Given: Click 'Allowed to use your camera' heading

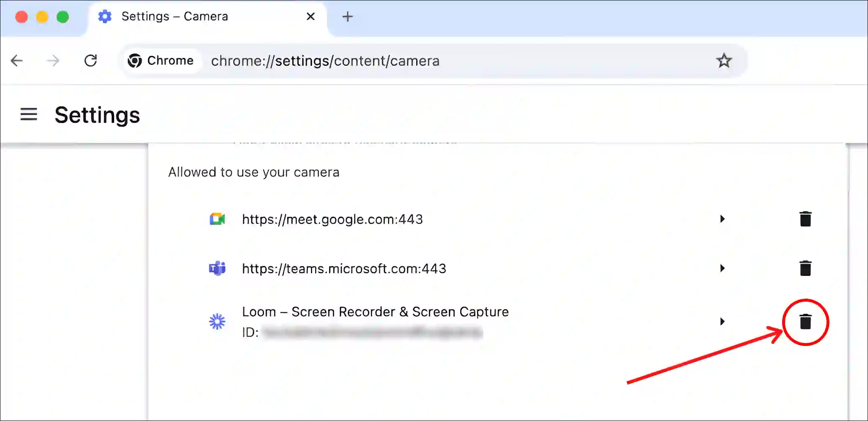Looking at the screenshot, I should point(254,172).
